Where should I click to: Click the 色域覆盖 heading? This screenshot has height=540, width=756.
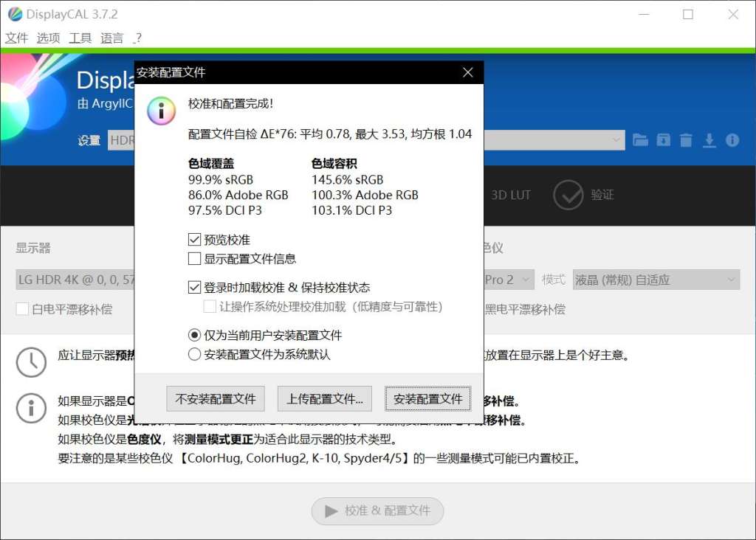211,164
